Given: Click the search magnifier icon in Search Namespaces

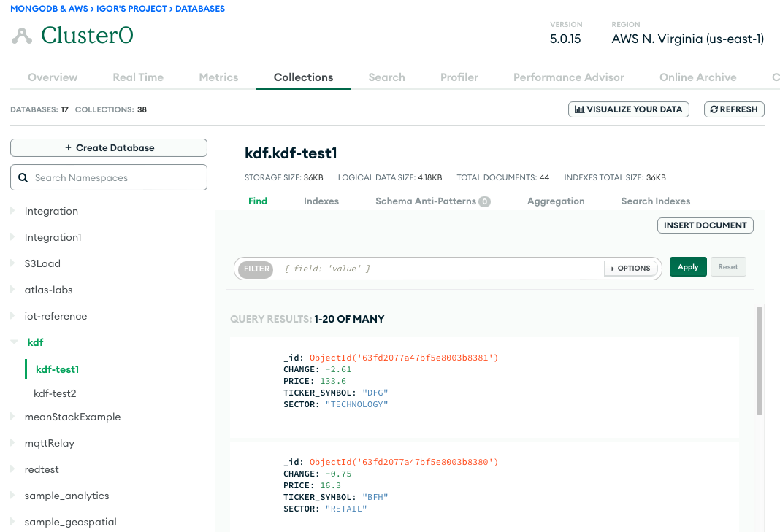Looking at the screenshot, I should 23,177.
